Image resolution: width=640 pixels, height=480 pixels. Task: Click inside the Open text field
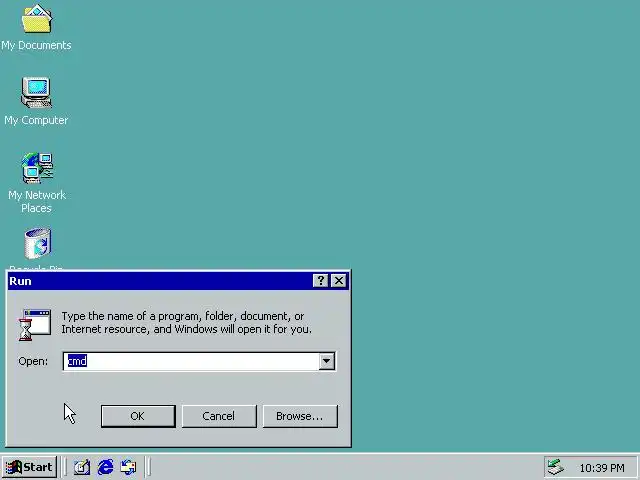[191, 361]
